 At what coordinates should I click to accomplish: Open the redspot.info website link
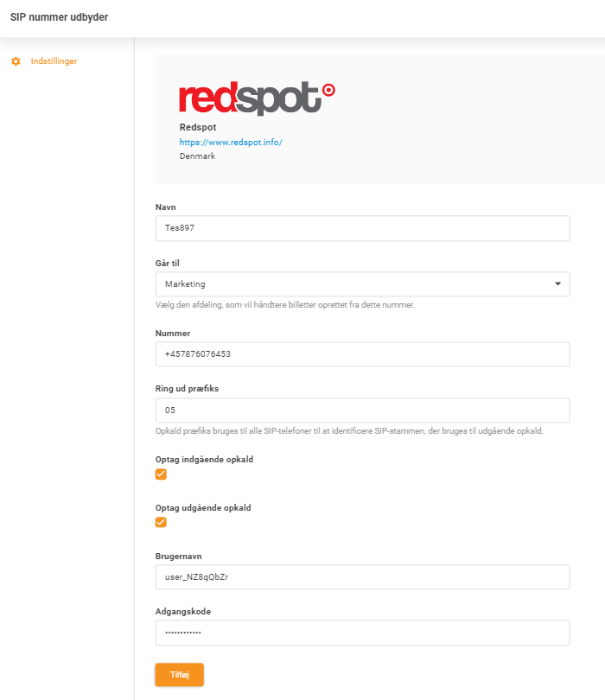point(231,142)
